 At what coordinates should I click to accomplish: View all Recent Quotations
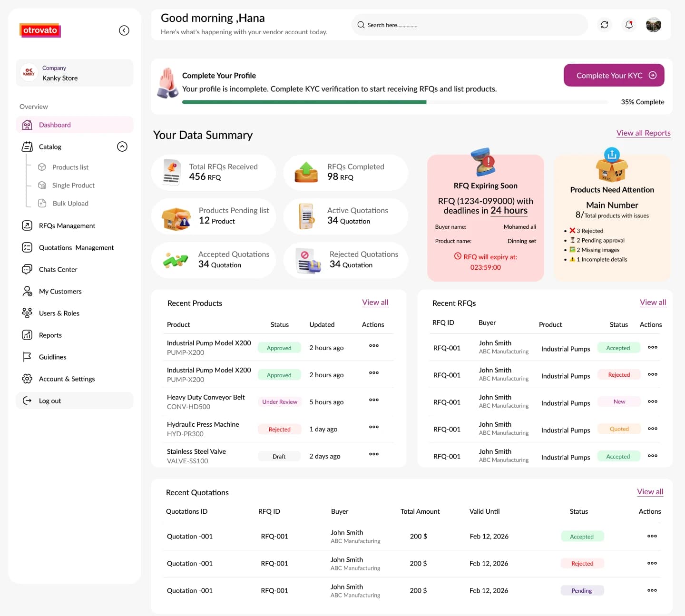click(x=650, y=492)
